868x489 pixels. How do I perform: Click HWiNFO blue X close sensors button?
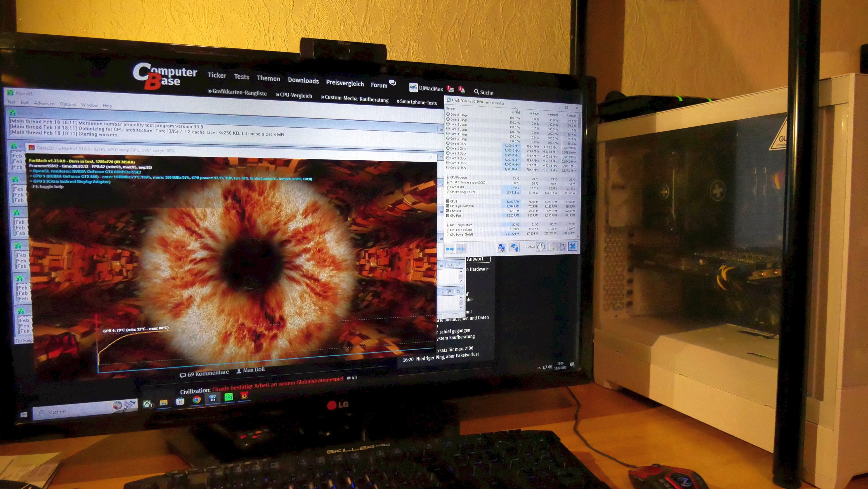(573, 246)
